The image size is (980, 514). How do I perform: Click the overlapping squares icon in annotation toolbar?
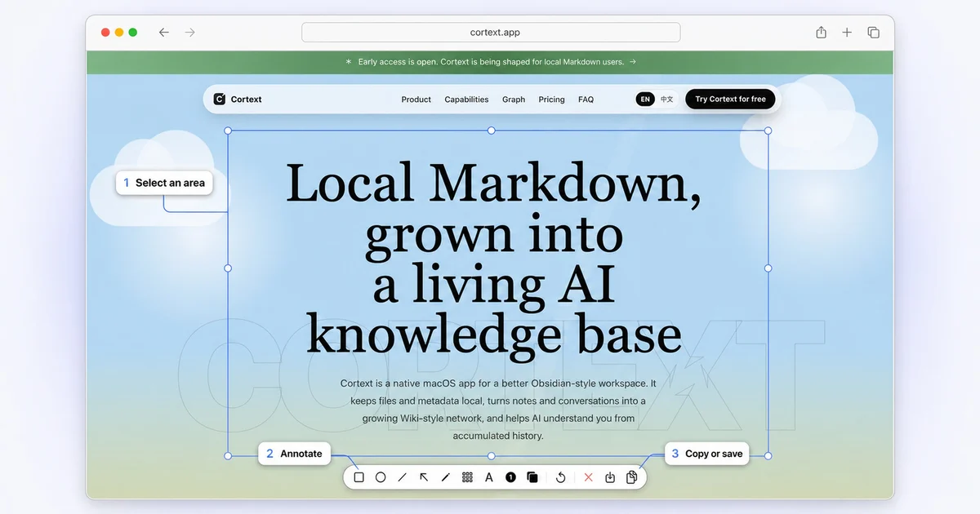(532, 477)
